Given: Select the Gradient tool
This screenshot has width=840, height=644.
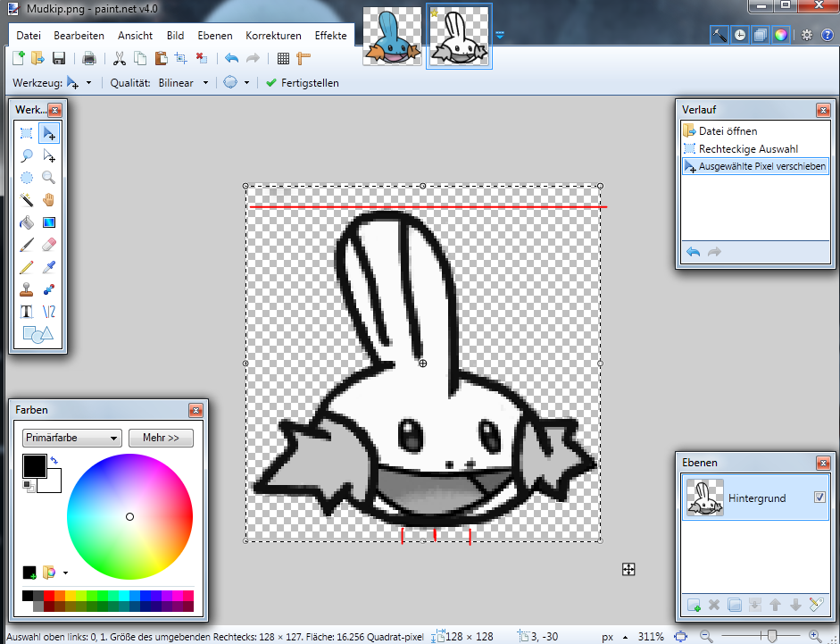Looking at the screenshot, I should click(49, 222).
